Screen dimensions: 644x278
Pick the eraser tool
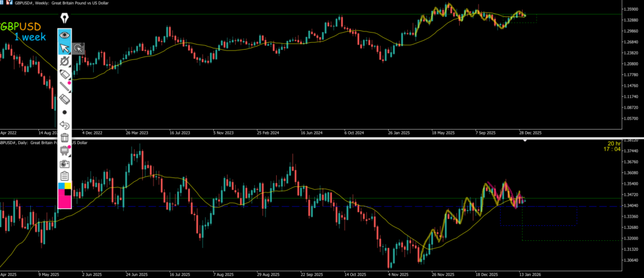pos(64,99)
